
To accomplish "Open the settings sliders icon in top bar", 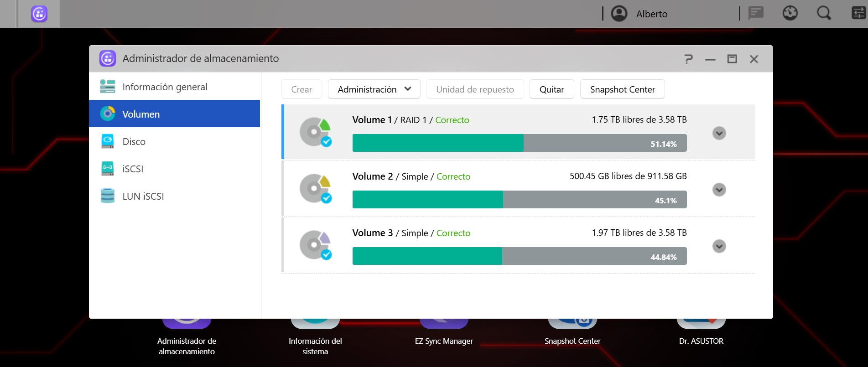I will tap(858, 13).
